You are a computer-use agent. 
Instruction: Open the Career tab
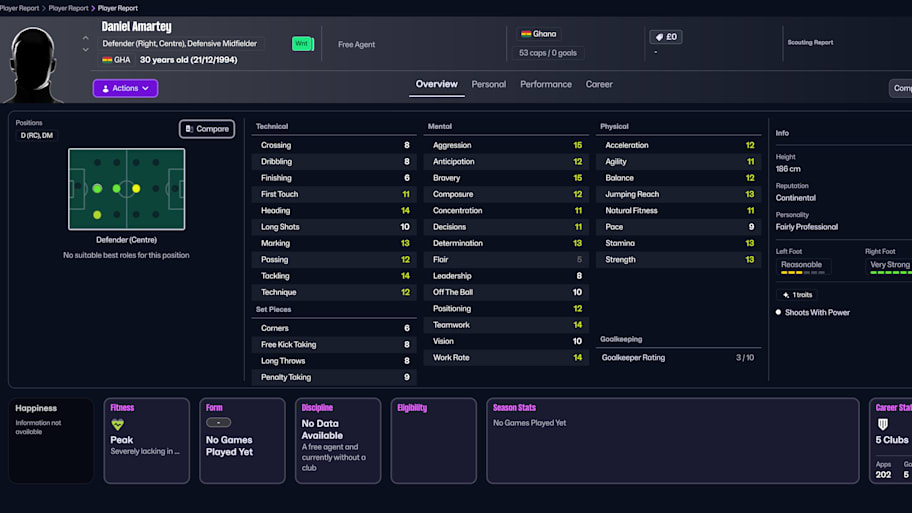(x=599, y=84)
